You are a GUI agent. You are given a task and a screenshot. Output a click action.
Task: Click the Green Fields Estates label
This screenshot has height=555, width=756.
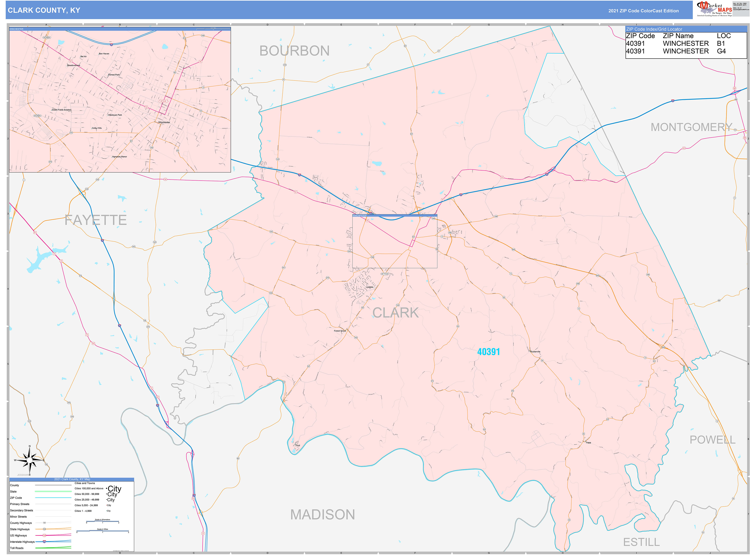point(61,110)
